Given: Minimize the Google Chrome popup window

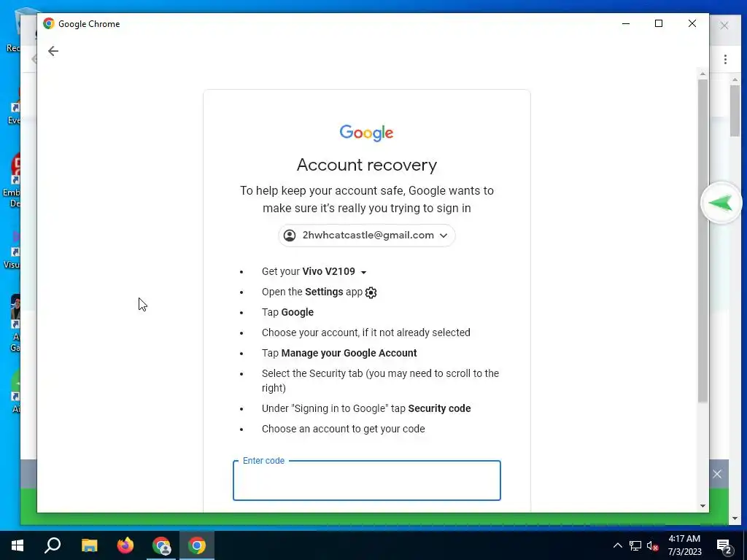Looking at the screenshot, I should [626, 24].
